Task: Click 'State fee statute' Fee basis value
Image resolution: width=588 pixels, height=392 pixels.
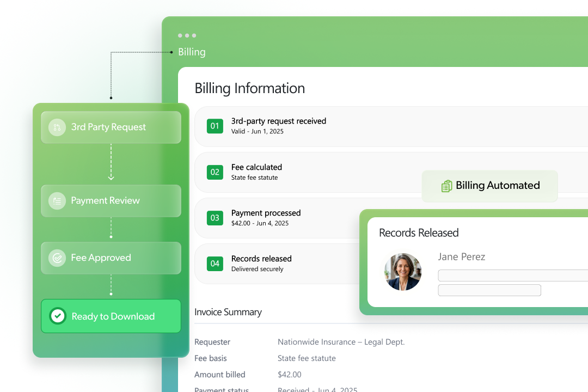Action: (307, 358)
